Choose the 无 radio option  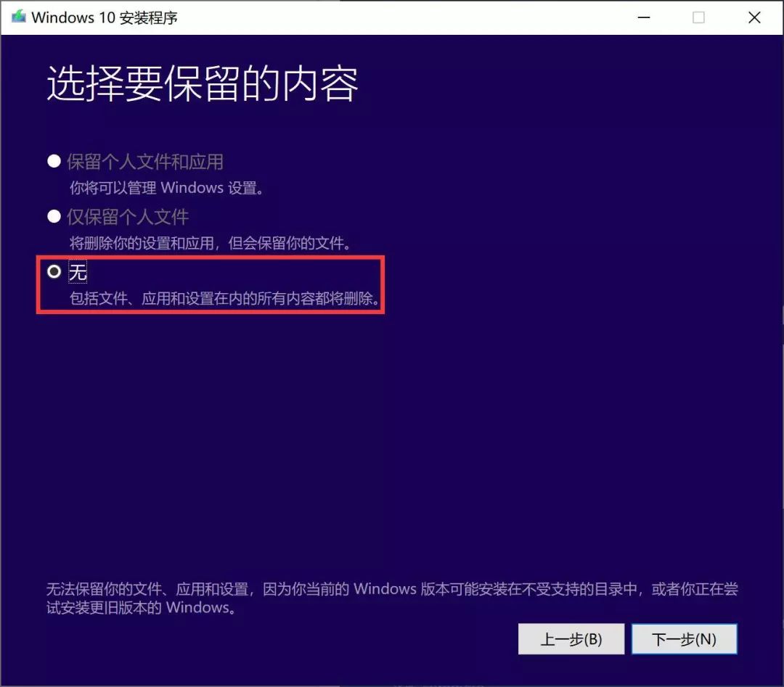(x=54, y=271)
